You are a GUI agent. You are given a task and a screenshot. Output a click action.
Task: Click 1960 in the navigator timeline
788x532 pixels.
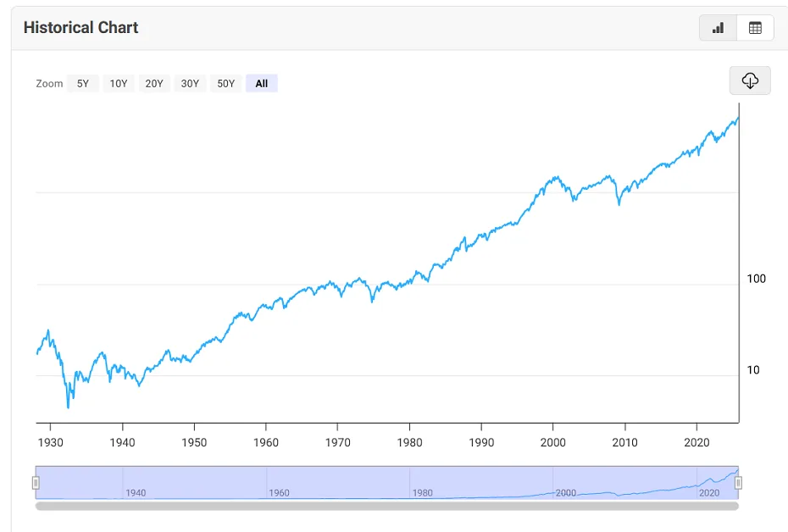[x=279, y=493]
